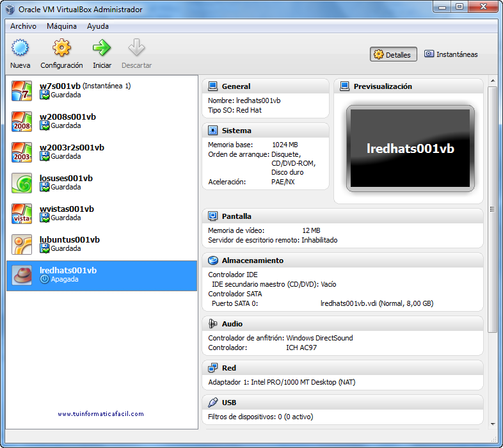
Task: Click the details pane scrollbar thumb
Action: 492,209
